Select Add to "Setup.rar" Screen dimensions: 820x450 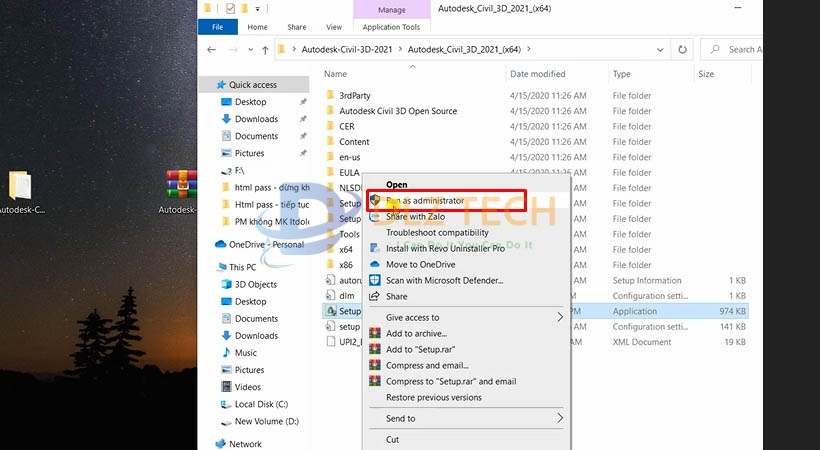click(420, 350)
